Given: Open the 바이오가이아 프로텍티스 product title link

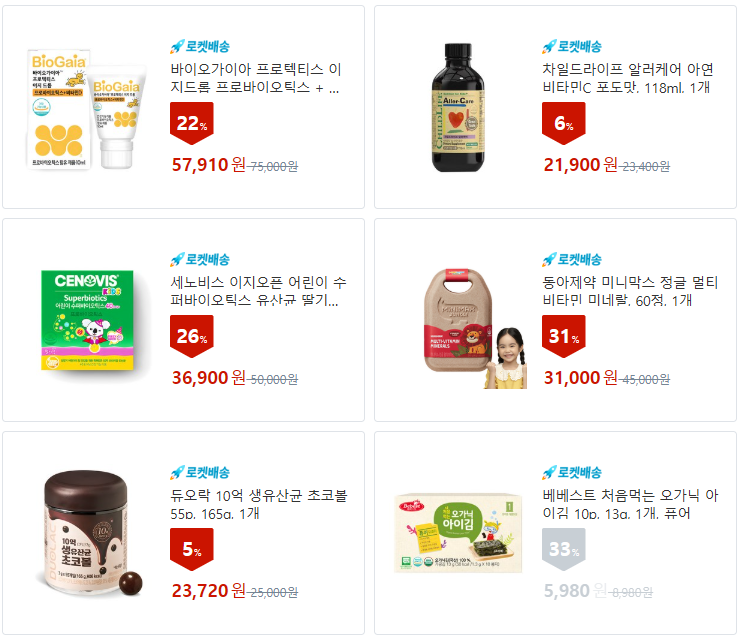Looking at the screenshot, I should 256,78.
